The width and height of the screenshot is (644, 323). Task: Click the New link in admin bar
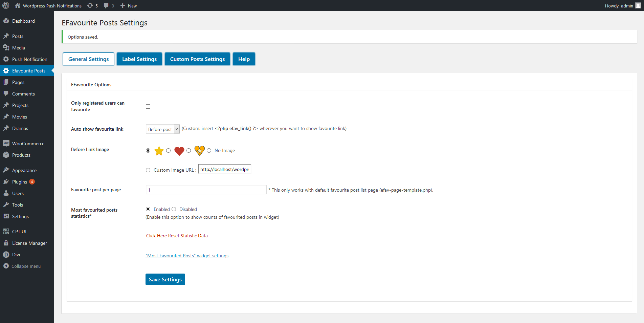coord(132,6)
